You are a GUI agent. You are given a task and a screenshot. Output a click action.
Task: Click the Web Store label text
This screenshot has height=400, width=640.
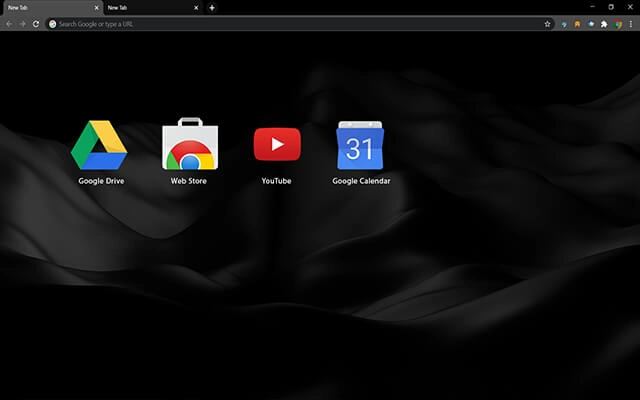(x=189, y=181)
